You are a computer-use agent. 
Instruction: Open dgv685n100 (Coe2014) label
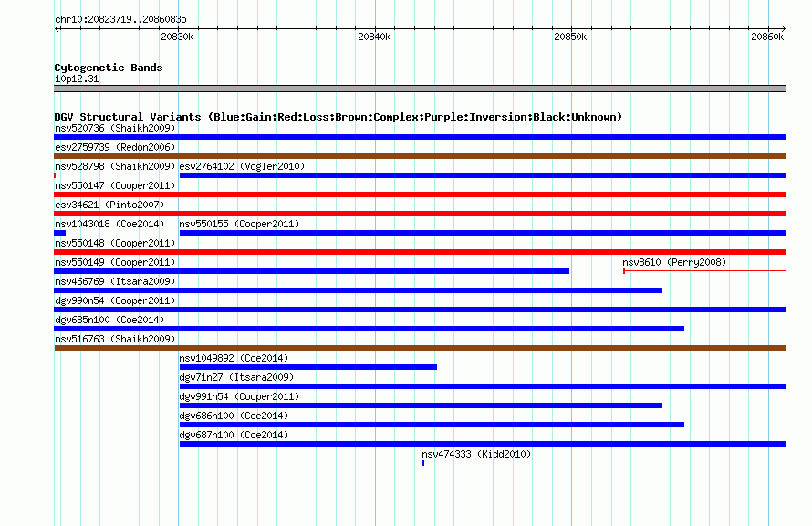109,320
